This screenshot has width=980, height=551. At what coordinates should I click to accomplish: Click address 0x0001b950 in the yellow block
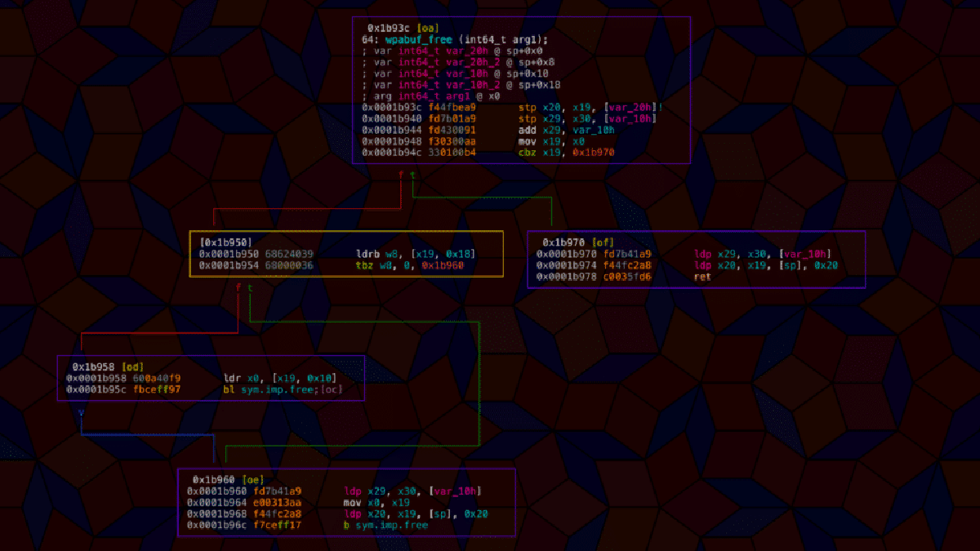click(x=227, y=254)
